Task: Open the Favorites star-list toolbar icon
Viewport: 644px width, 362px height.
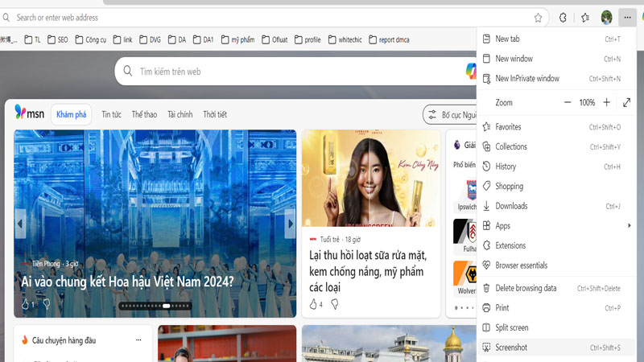Action: [585, 18]
